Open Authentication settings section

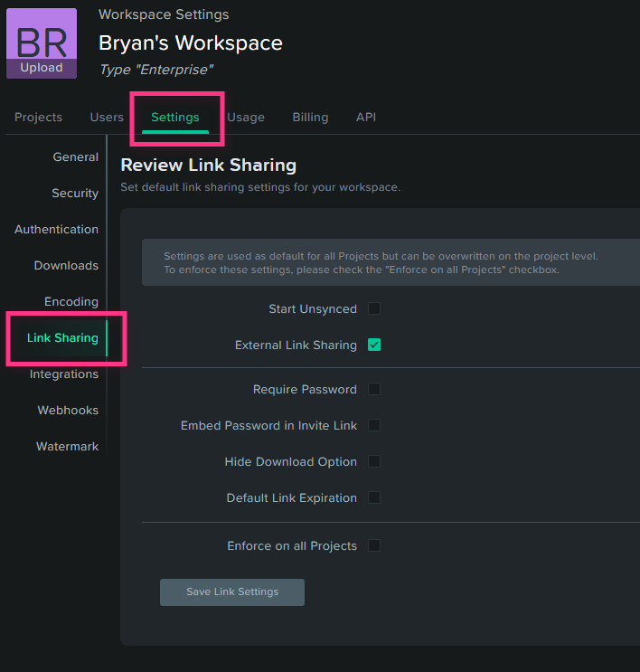pos(57,230)
